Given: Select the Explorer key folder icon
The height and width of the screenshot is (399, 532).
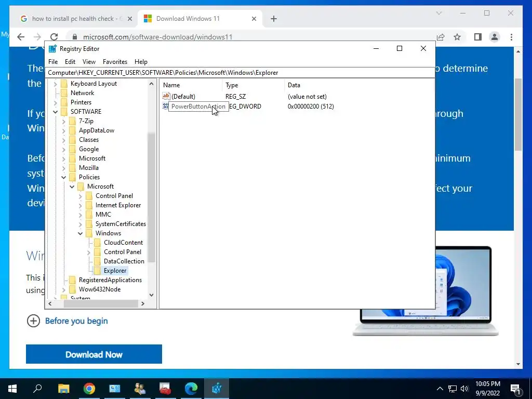Looking at the screenshot, I should click(97, 270).
